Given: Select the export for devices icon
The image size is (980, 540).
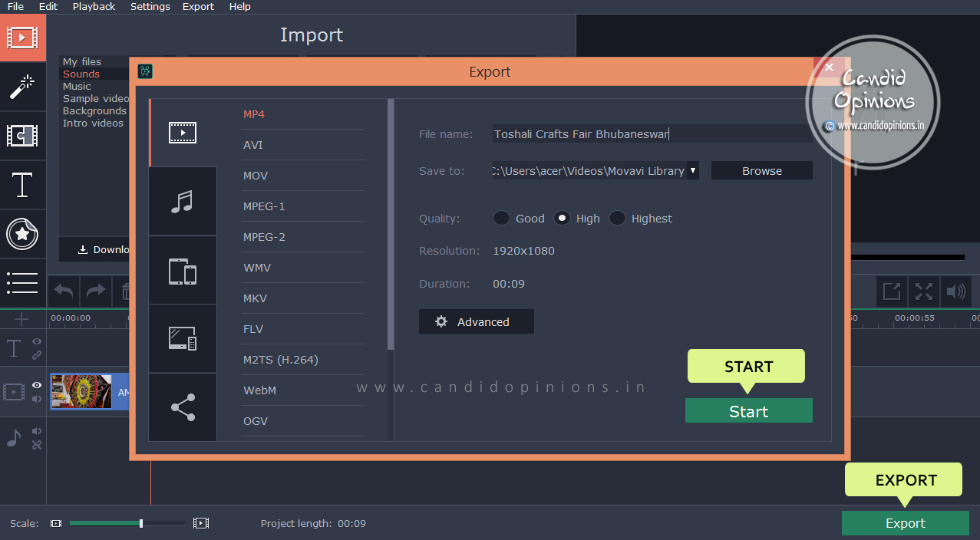Looking at the screenshot, I should [183, 271].
